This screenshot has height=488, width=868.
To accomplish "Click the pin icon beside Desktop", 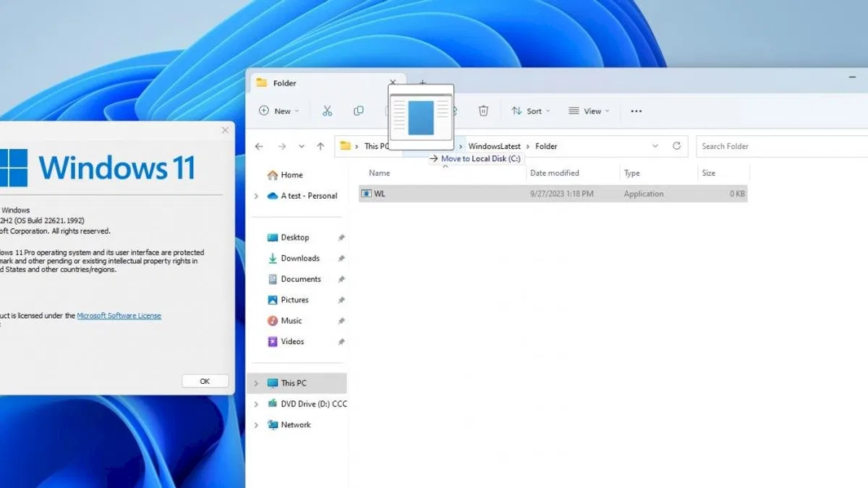I will (341, 238).
